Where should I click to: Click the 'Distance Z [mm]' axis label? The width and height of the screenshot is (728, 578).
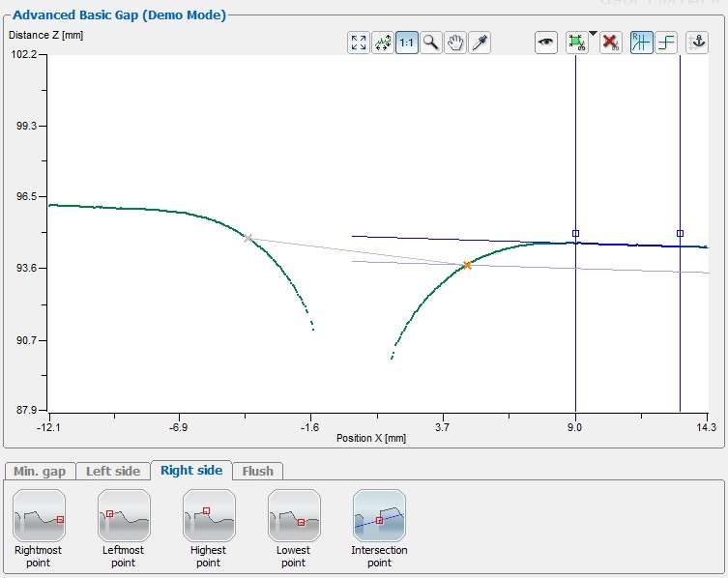tap(45, 36)
